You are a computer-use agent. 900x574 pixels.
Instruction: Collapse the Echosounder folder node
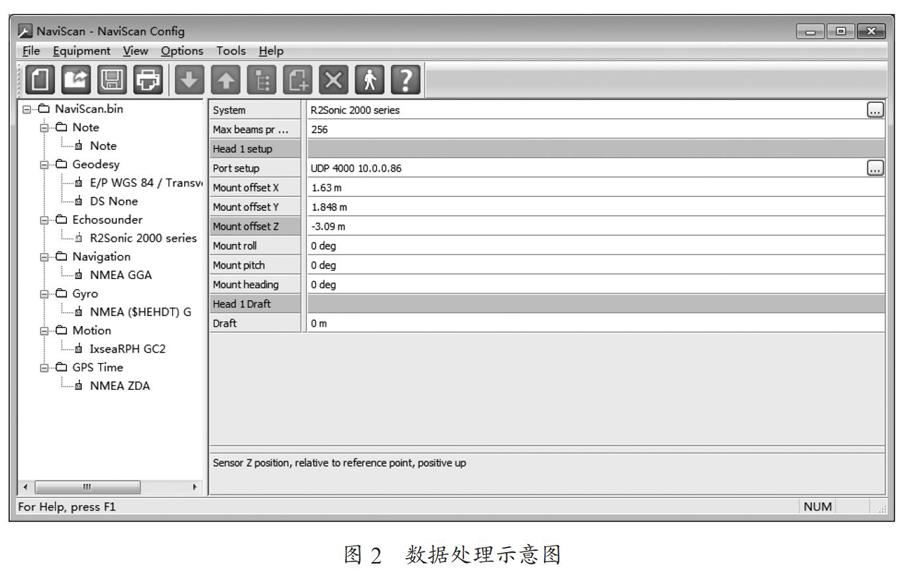pos(44,220)
